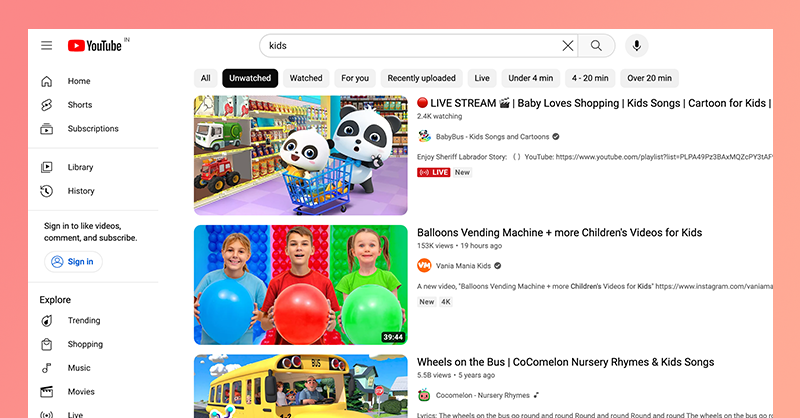Visit Vania Mania Kids channel name

pos(463,266)
